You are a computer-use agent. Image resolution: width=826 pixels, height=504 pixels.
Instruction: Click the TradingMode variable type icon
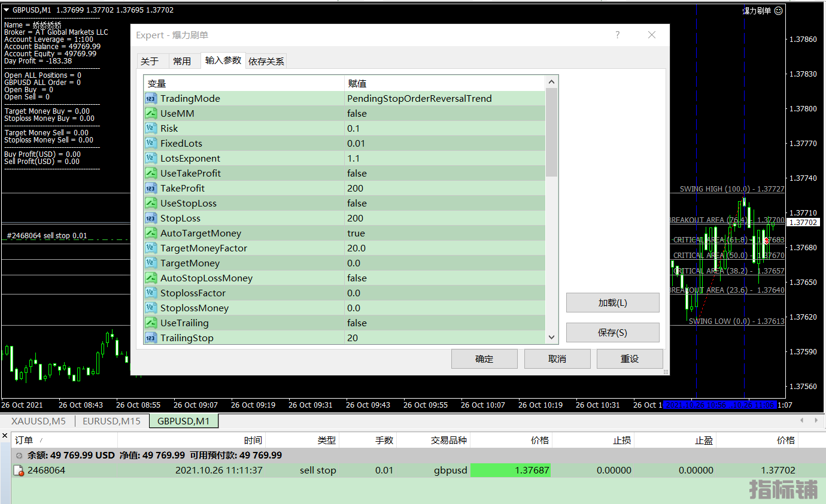click(151, 99)
